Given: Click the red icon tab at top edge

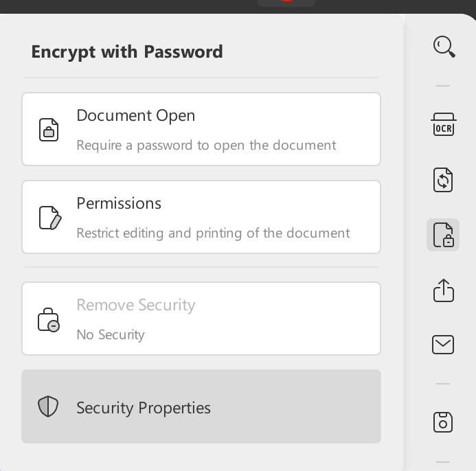Looking at the screenshot, I should (286, 2).
